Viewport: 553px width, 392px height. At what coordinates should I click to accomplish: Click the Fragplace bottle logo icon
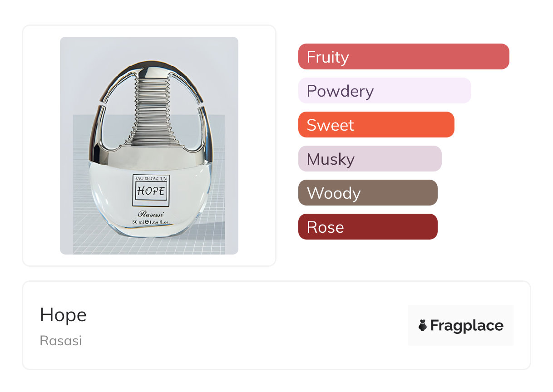pos(423,325)
